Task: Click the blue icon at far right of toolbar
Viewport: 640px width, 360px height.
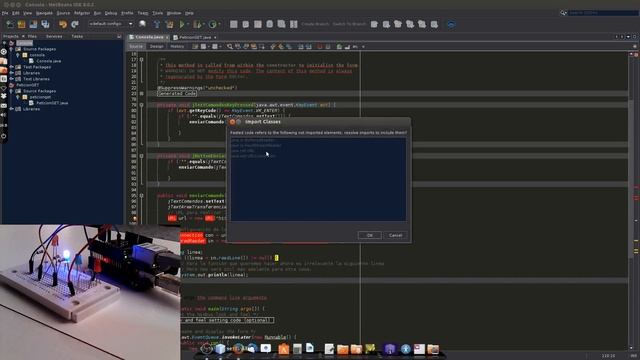Action: 451,24
